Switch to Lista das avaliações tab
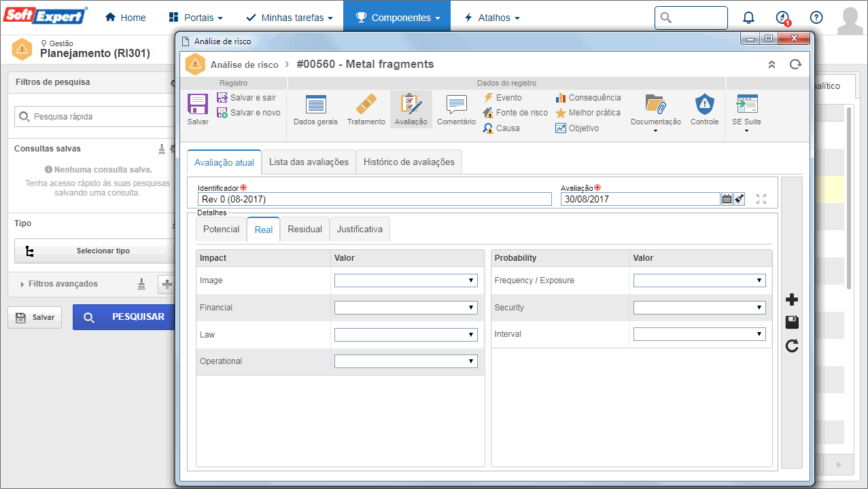The height and width of the screenshot is (489, 868). pos(309,162)
